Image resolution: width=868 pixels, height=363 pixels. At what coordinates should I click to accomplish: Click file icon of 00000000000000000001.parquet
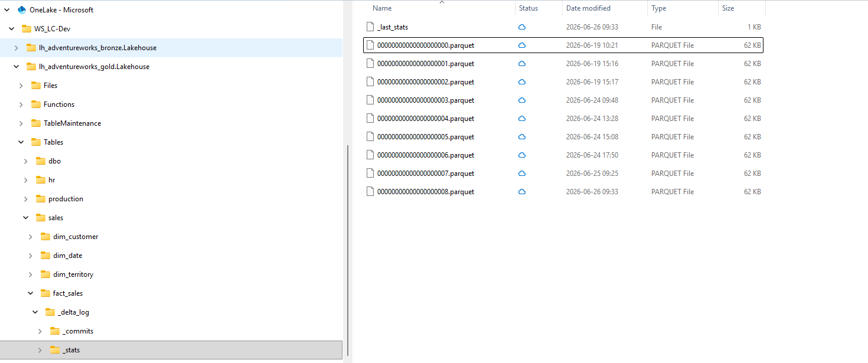click(x=370, y=64)
